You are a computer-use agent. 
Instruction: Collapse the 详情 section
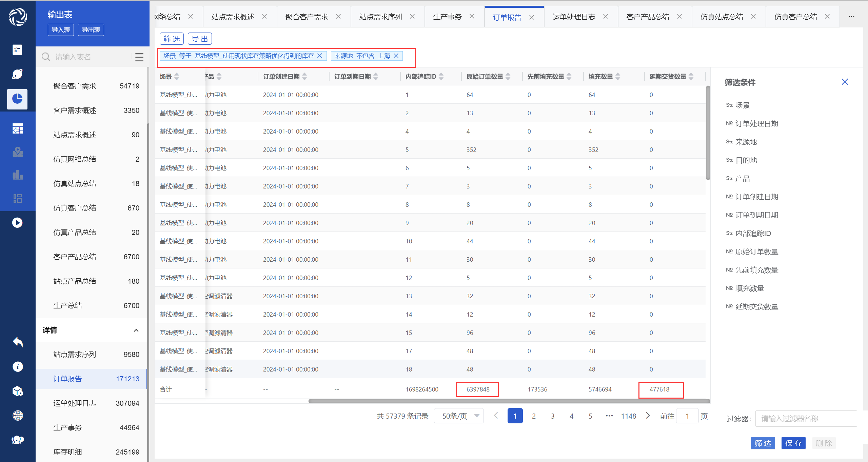pos(136,330)
